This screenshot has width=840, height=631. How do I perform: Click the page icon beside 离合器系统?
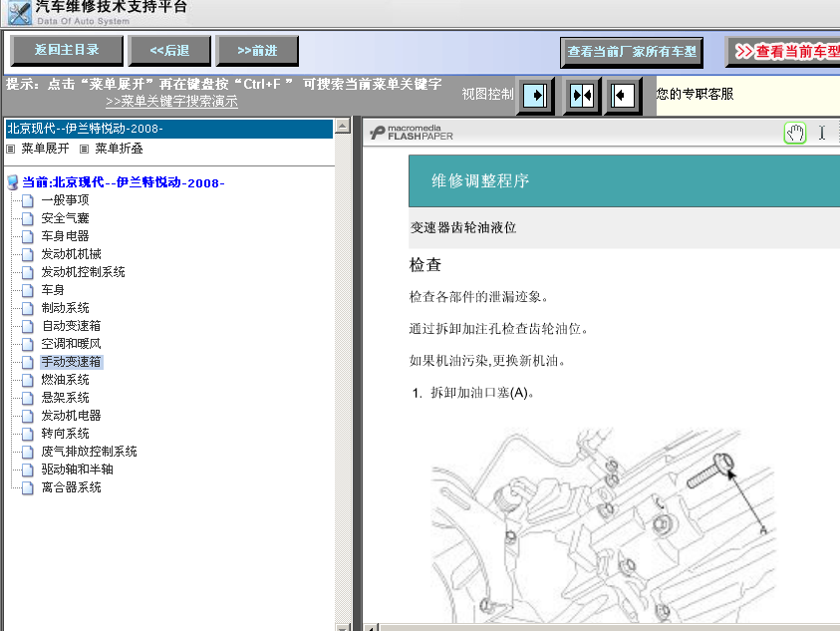[x=27, y=488]
